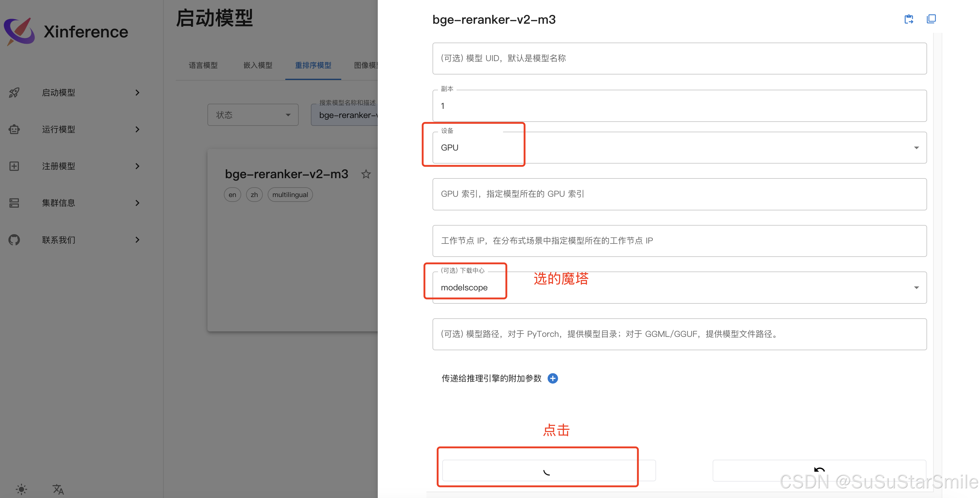The width and height of the screenshot is (980, 498).
Task: Click the model search box
Action: 344,115
